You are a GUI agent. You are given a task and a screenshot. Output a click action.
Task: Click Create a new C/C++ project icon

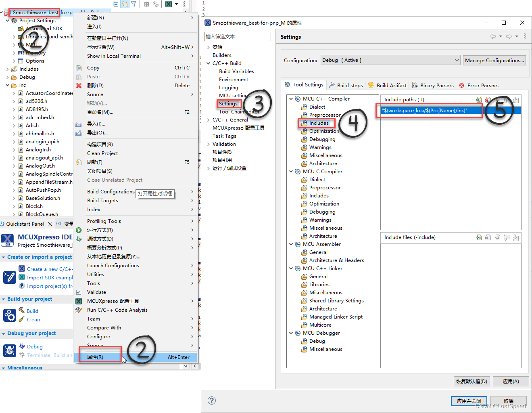pyautogui.click(x=22, y=269)
